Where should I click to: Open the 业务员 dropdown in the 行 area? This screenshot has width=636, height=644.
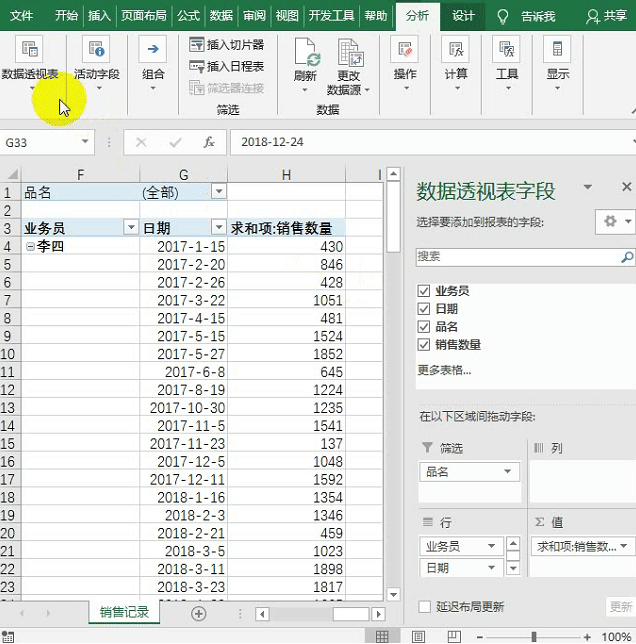point(491,546)
